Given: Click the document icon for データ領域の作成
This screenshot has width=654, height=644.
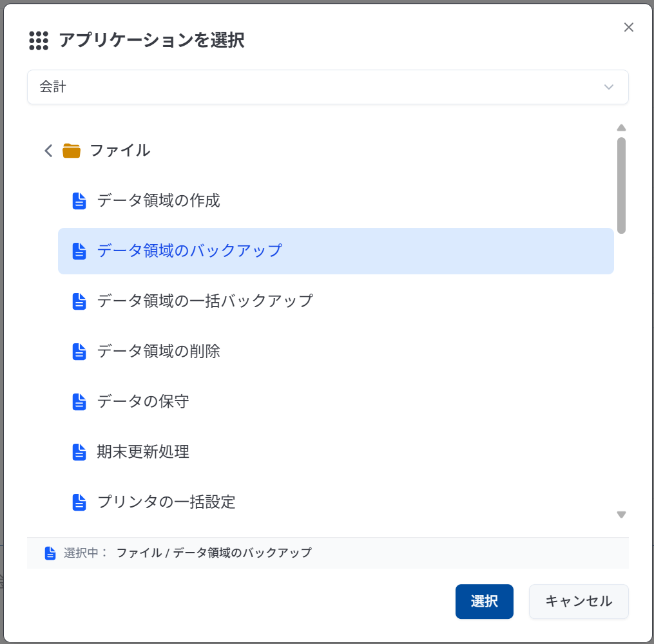Looking at the screenshot, I should tap(79, 201).
